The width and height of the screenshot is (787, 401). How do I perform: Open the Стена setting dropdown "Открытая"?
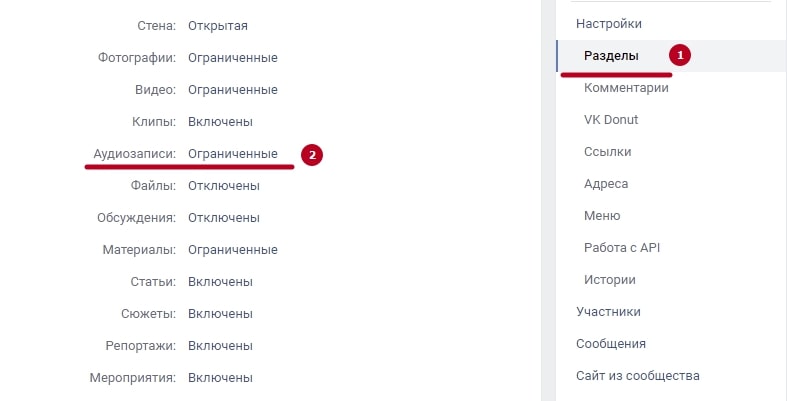point(218,26)
